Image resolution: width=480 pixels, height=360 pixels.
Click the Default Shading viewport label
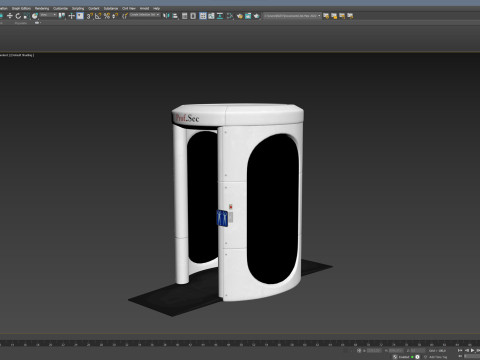pyautogui.click(x=21, y=55)
